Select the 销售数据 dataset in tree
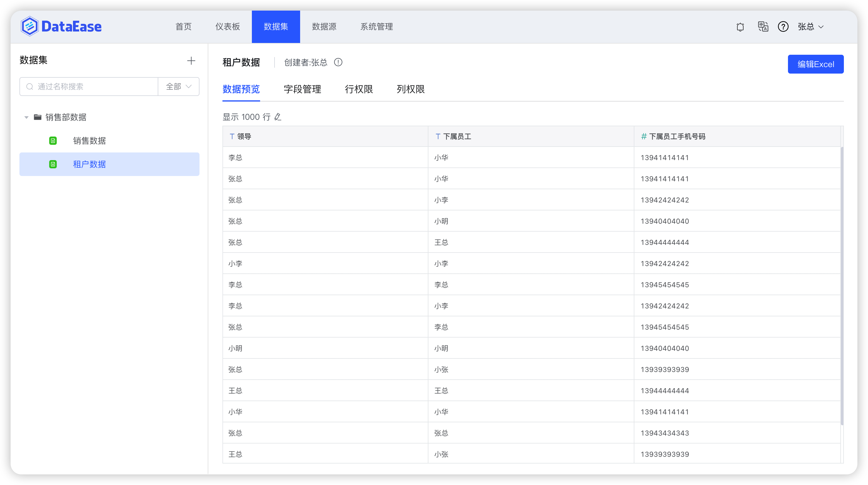 (x=89, y=141)
